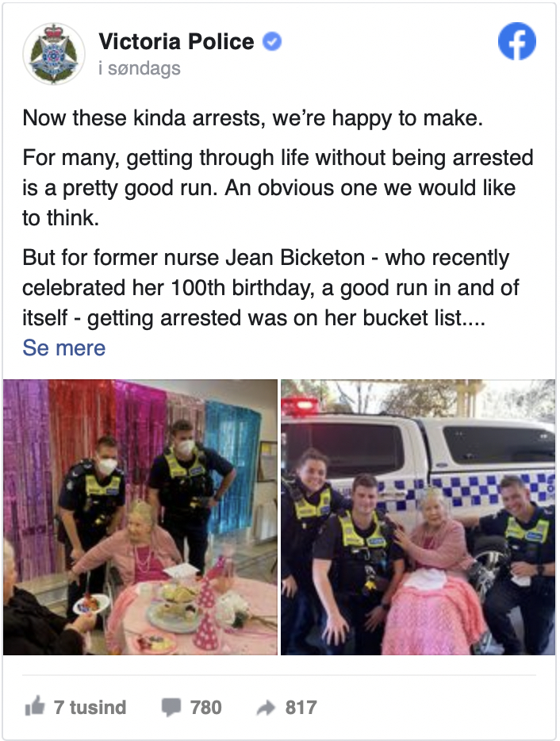Expand the post with 'Se mere'
Screen dimensions: 560x741
[64, 347]
